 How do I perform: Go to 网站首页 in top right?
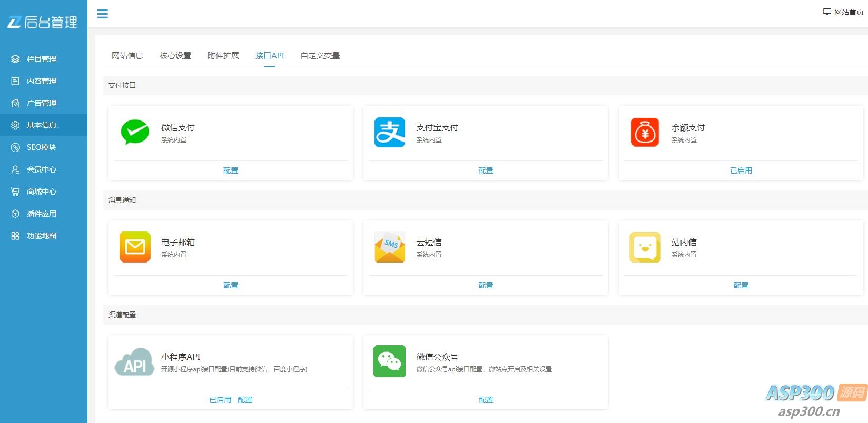click(x=844, y=12)
